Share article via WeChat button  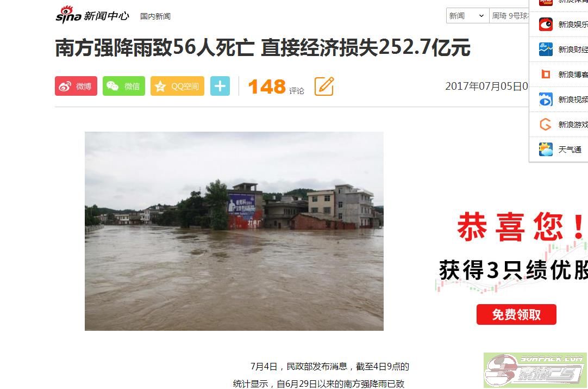point(124,86)
